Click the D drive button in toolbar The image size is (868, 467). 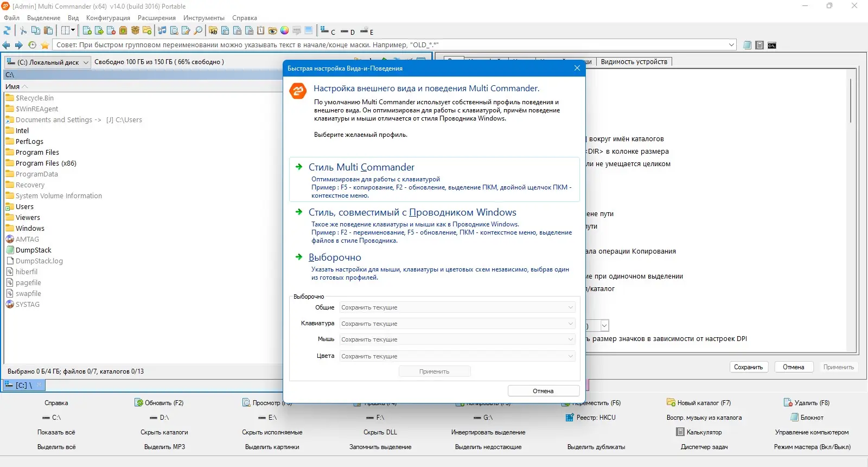[x=348, y=31]
